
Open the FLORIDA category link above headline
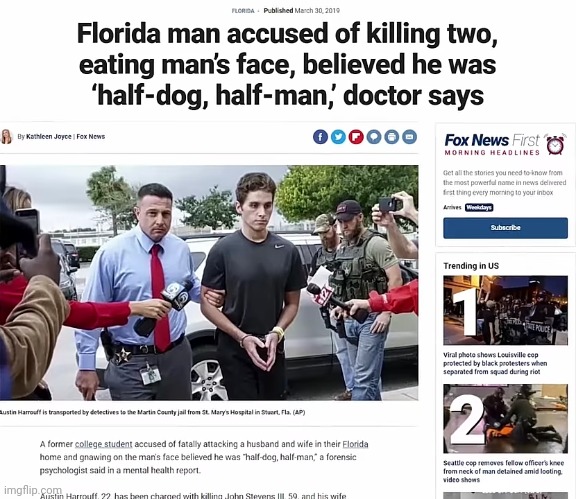pos(243,11)
